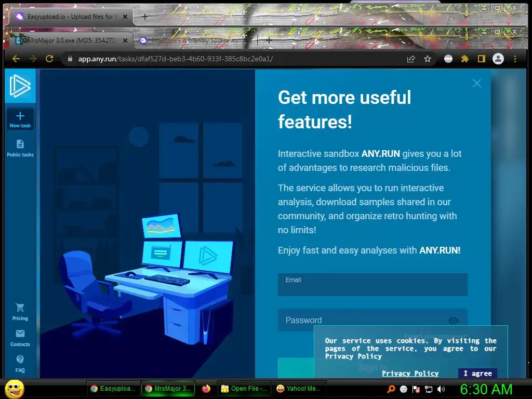The width and height of the screenshot is (532, 399).
Task: Open the smiley face tray icon
Action: (403, 389)
